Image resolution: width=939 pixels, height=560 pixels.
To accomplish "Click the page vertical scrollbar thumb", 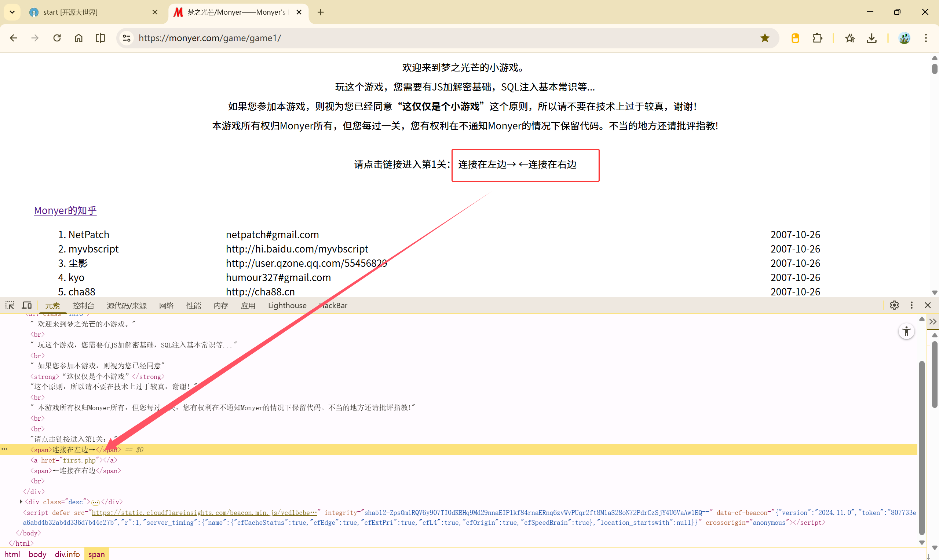I will tap(934, 69).
